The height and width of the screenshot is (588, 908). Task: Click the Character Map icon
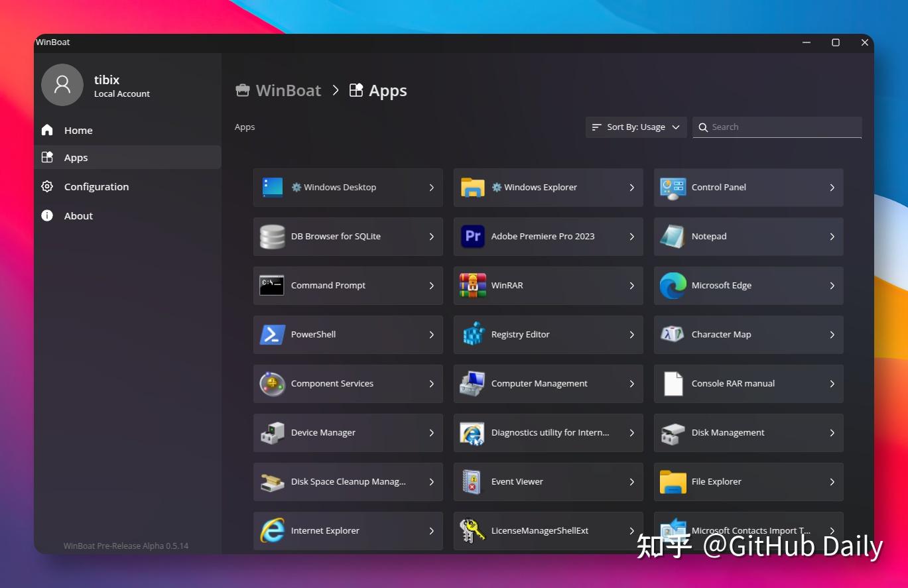point(673,334)
